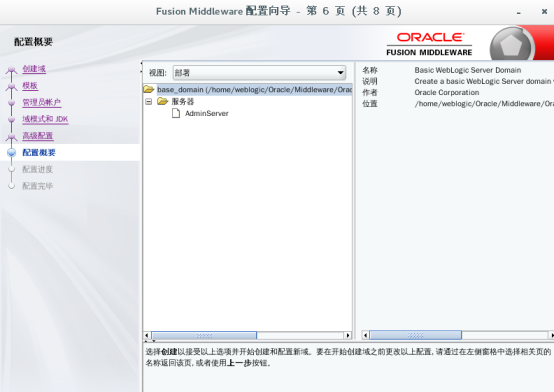
Task: Click the tree panel horizontal scrollbar thumb
Action: [204, 335]
